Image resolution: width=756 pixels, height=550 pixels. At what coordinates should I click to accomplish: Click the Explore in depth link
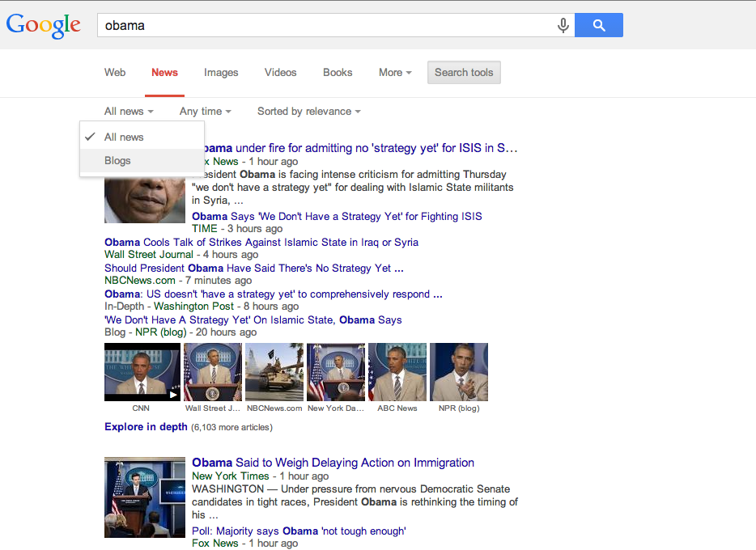[146, 427]
